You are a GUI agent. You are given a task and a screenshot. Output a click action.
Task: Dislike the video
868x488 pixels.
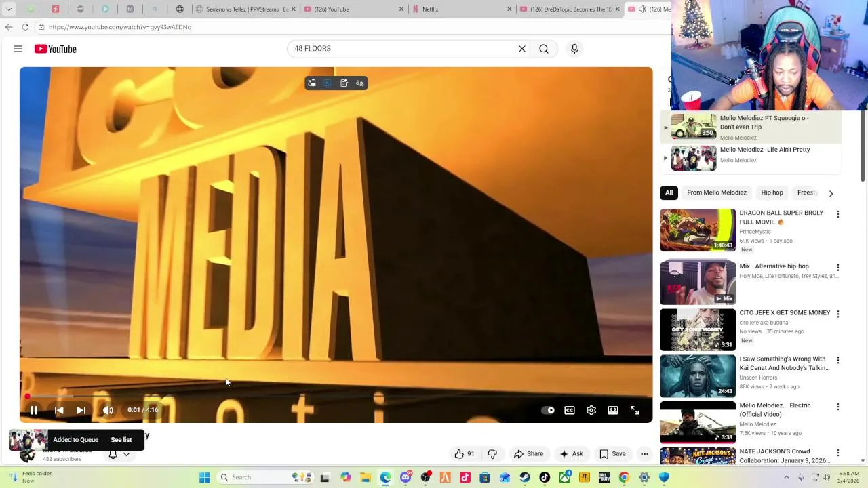click(492, 454)
